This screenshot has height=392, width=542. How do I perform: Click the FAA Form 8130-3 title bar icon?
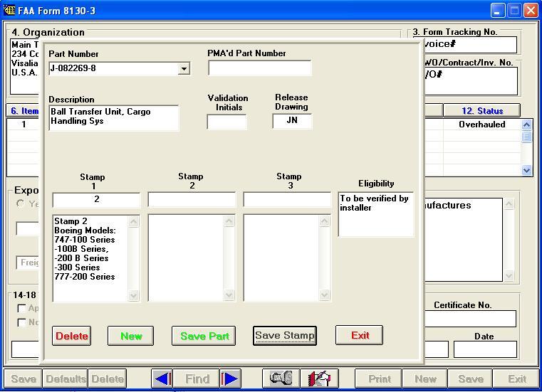coord(9,11)
